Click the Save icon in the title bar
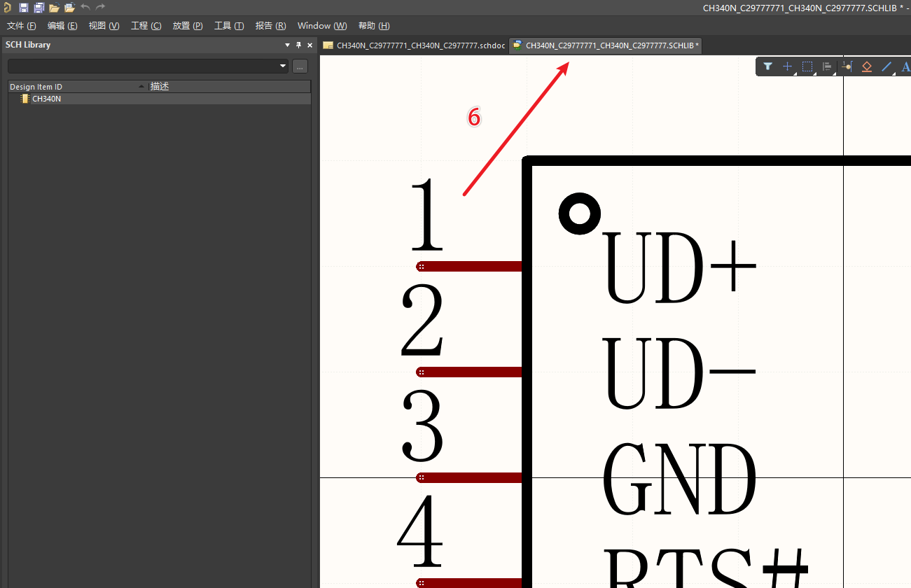 tap(24, 8)
